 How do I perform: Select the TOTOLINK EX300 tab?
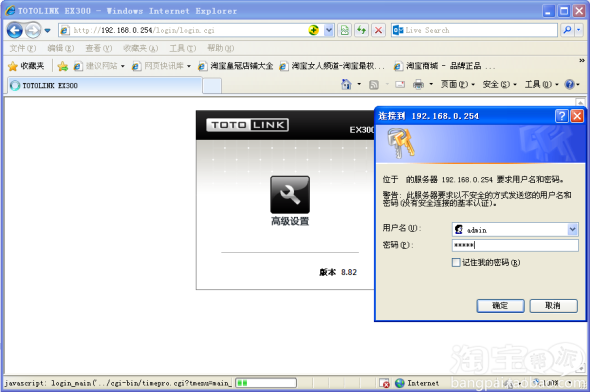pyautogui.click(x=105, y=85)
